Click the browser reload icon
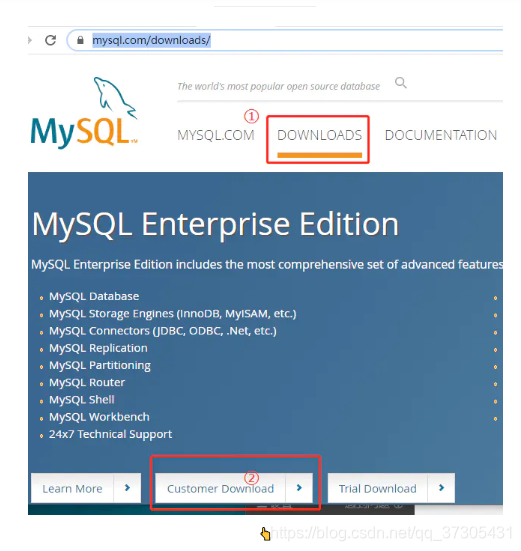521x551 pixels. tap(51, 40)
